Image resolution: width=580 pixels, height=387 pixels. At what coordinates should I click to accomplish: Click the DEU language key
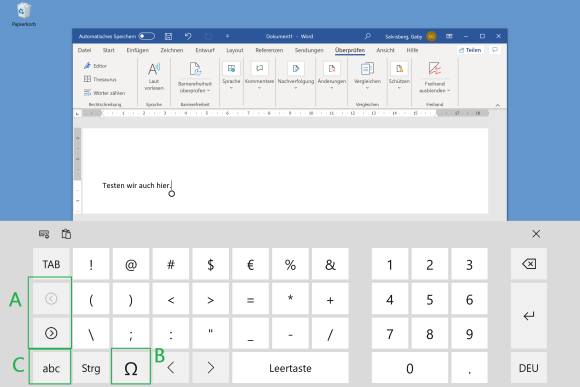529,368
